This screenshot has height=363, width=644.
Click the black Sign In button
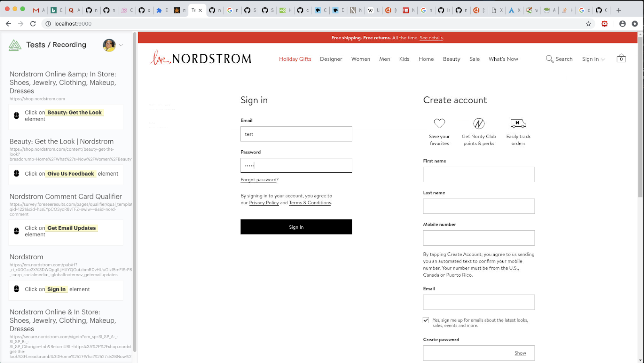click(x=296, y=227)
